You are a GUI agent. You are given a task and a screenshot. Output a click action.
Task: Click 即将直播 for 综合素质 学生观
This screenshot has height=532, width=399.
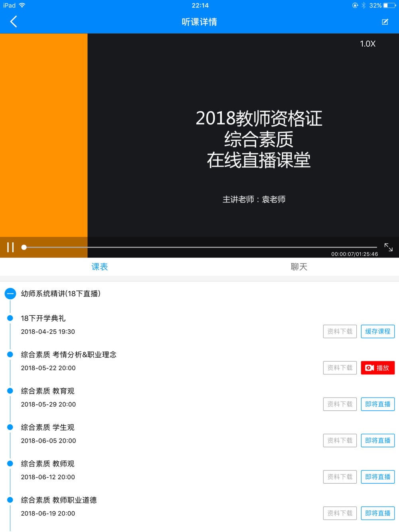click(378, 441)
